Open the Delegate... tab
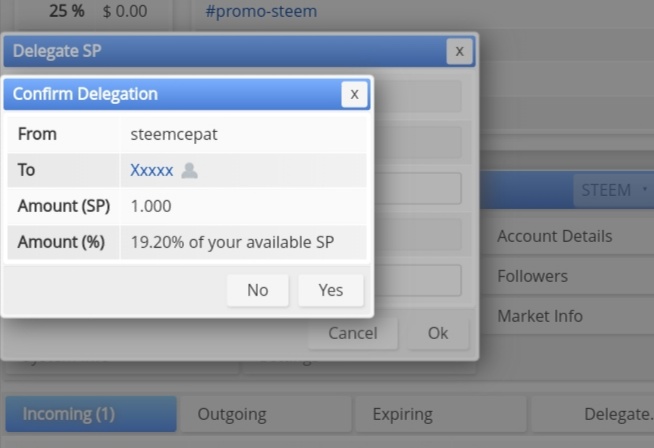The width and height of the screenshot is (654, 448). coord(593,414)
